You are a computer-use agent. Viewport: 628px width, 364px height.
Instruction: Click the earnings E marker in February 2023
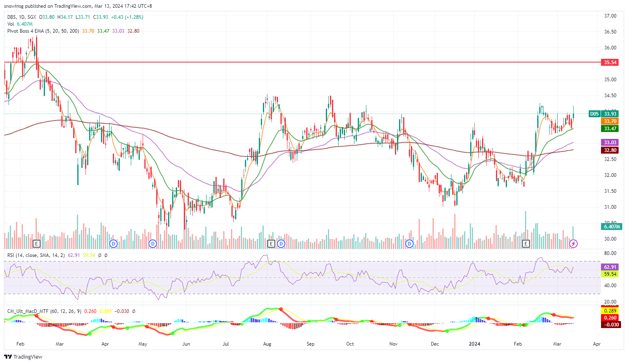(x=36, y=244)
